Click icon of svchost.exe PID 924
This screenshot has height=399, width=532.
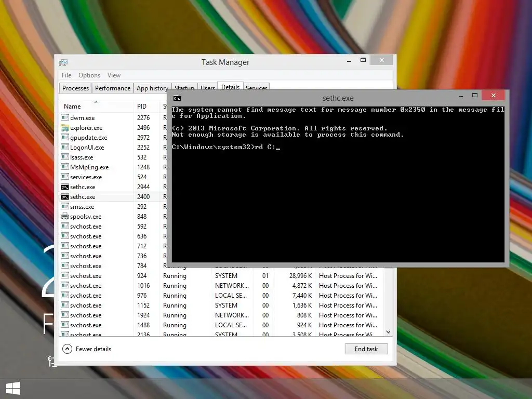65,275
